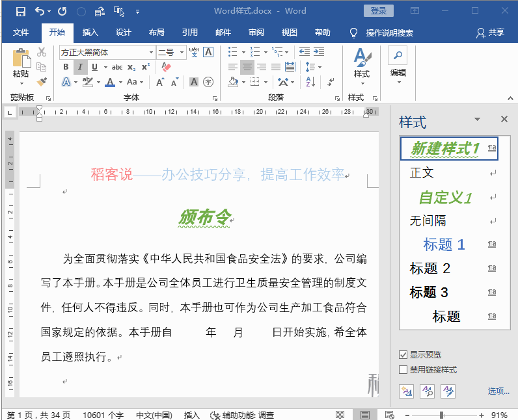
Task: Clear all formatting with eraser icon
Action: [166, 67]
